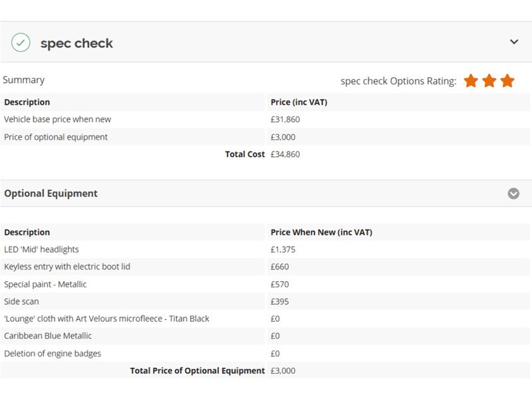Click the Total Cost label
This screenshot has width=532, height=399.
point(245,154)
